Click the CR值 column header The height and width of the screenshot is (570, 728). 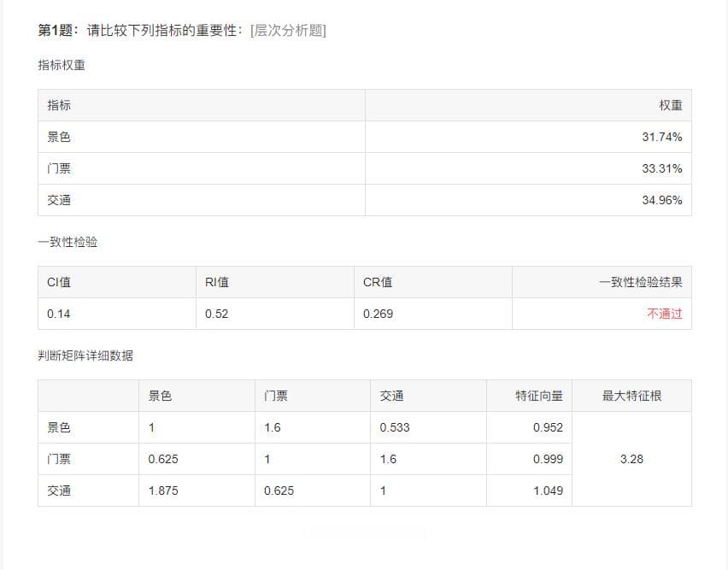377,282
